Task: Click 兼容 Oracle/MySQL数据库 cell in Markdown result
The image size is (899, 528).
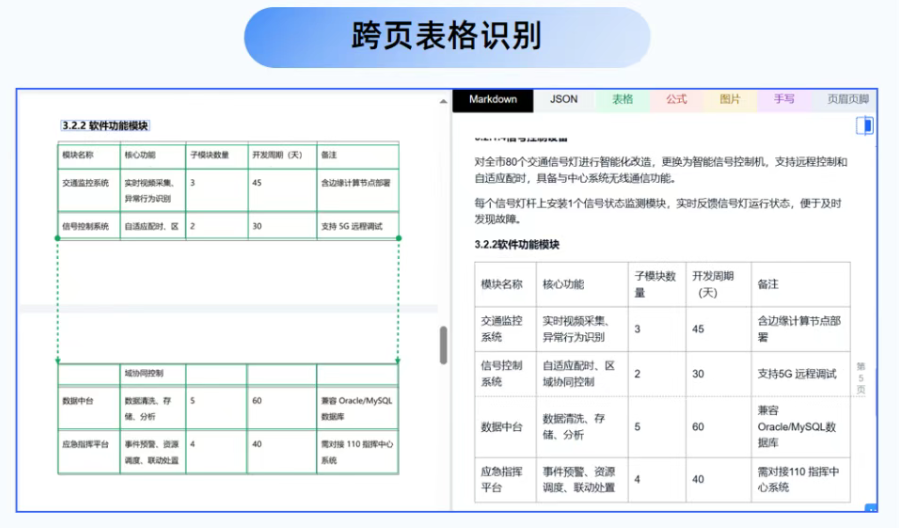Action: (801, 427)
